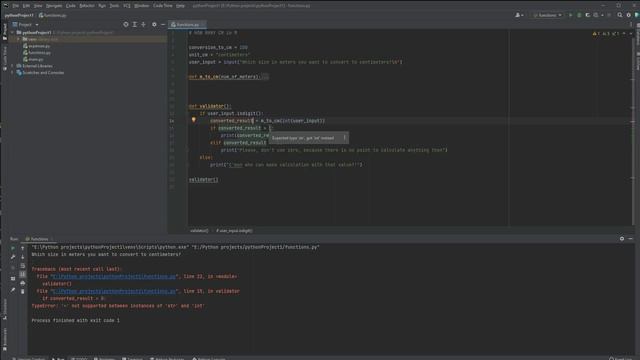
Task: Open the user account icon dropdown
Action: (519, 15)
